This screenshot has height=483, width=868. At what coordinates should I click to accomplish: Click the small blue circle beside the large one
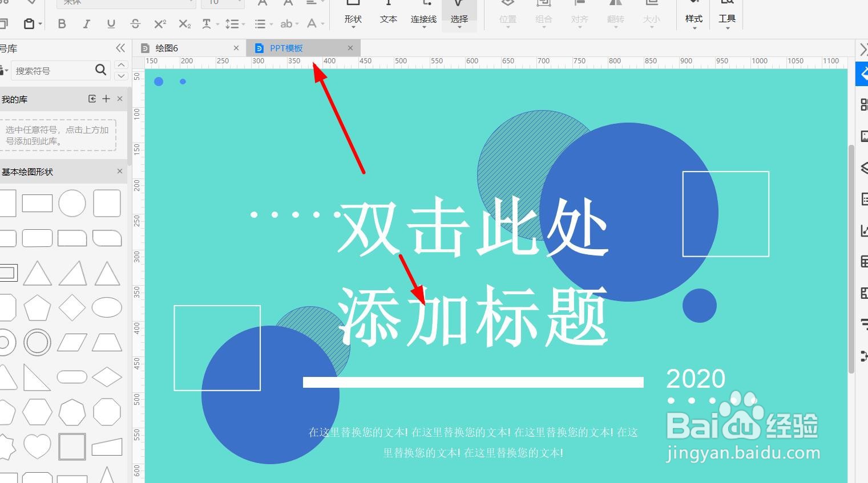pos(700,306)
